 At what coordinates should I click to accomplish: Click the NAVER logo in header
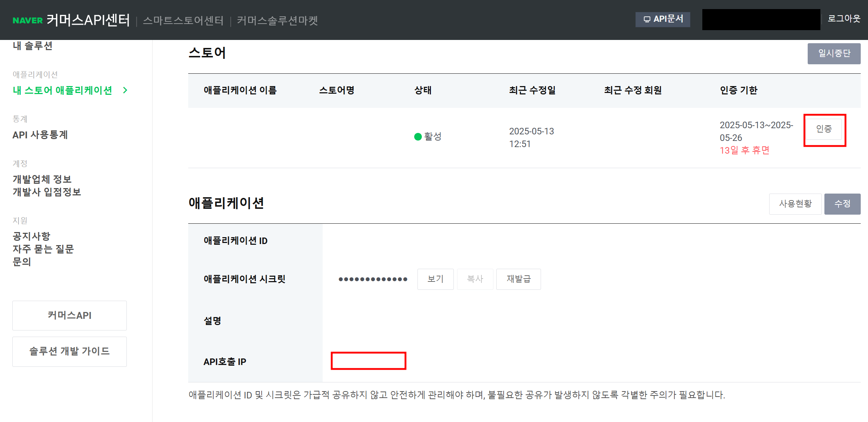tap(28, 20)
